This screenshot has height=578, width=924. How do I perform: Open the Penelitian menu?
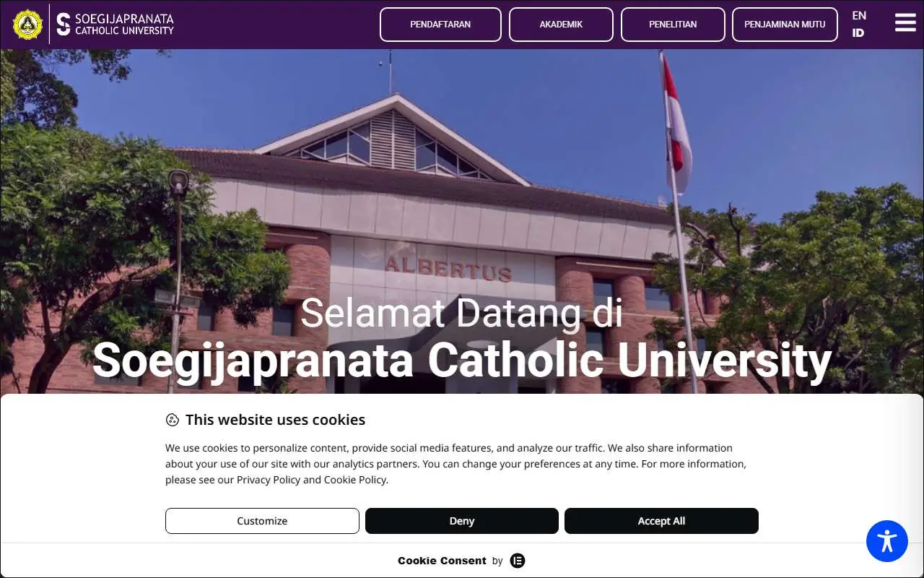[x=673, y=25]
